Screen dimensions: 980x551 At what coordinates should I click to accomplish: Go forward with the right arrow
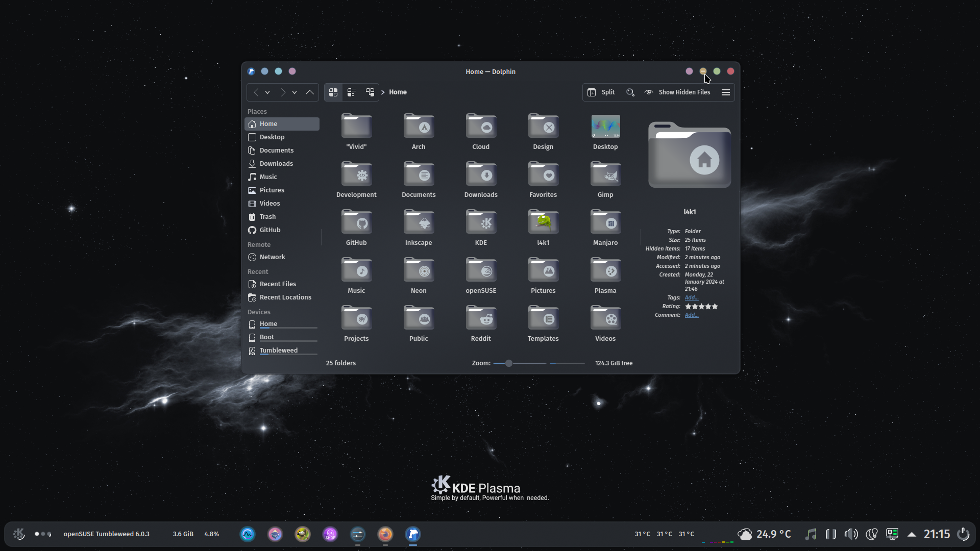click(283, 92)
